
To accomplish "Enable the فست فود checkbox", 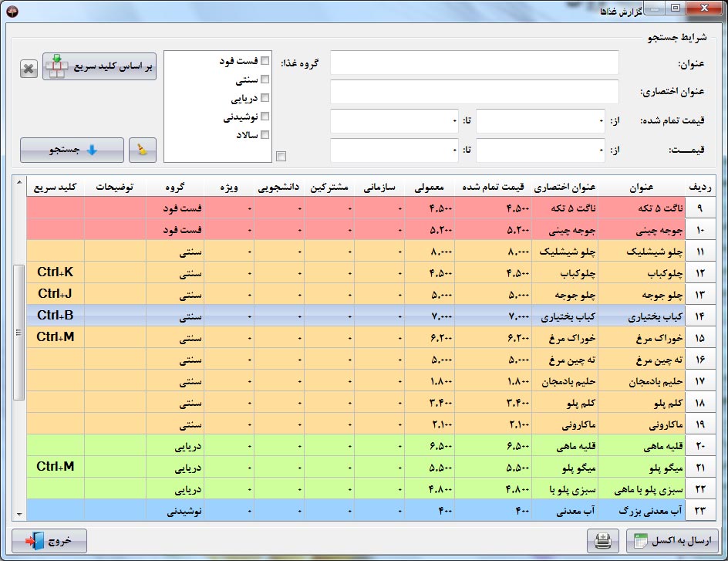I will 265,61.
